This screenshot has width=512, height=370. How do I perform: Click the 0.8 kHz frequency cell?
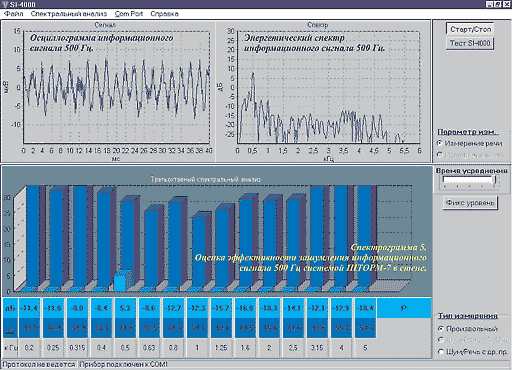click(x=173, y=348)
